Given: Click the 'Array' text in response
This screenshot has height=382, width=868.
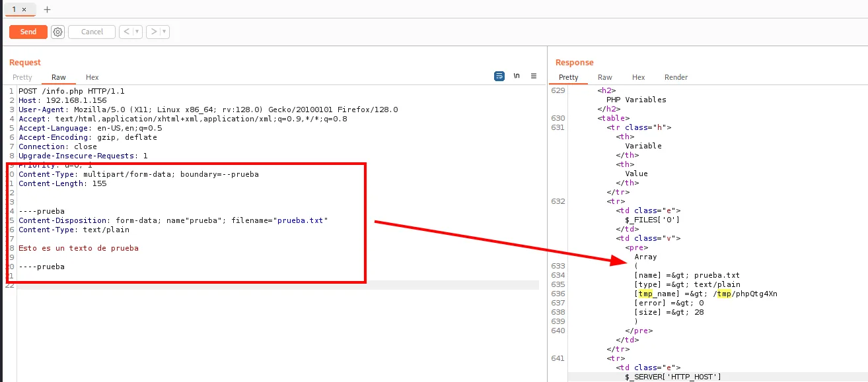Looking at the screenshot, I should (x=645, y=257).
